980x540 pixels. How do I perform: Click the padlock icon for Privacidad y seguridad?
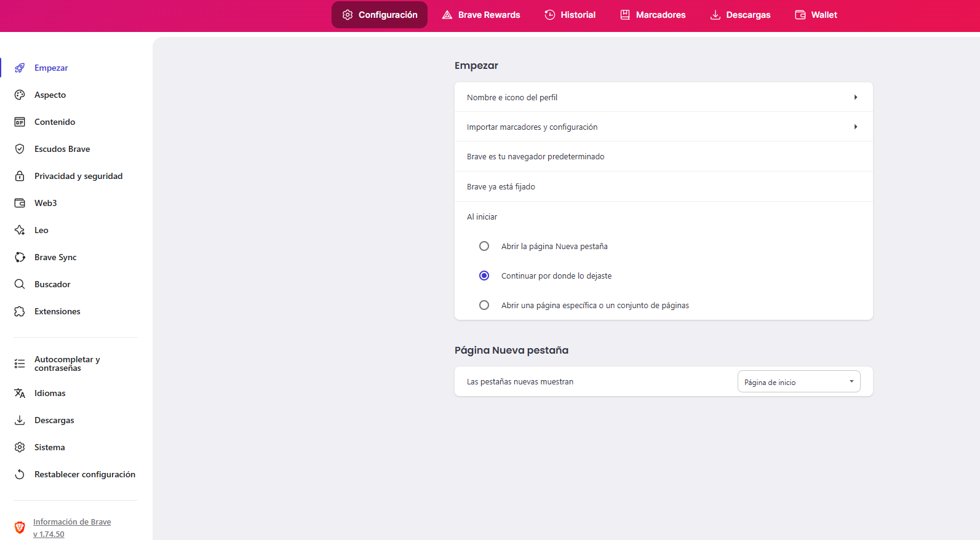tap(20, 176)
